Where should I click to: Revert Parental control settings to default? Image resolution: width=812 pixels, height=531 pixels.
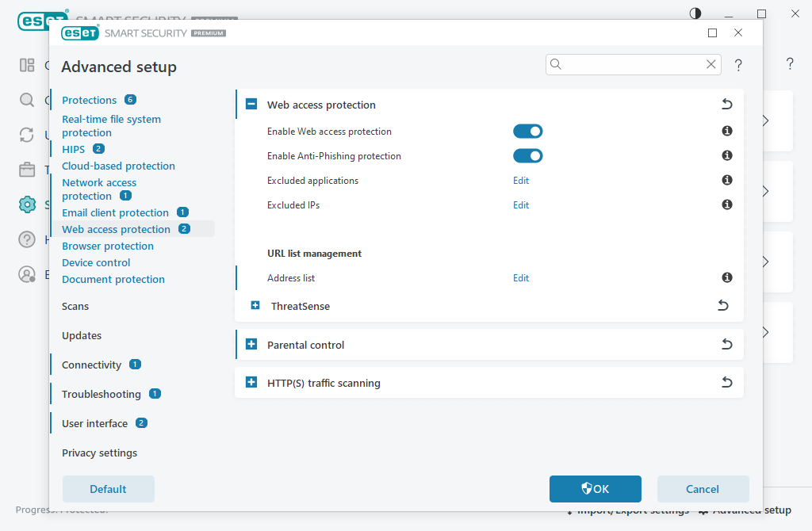[x=727, y=344]
